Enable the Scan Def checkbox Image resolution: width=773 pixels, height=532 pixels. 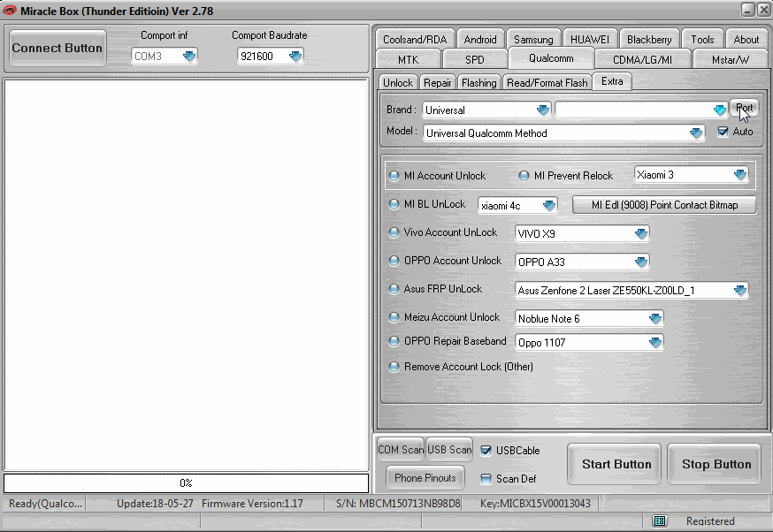click(486, 479)
